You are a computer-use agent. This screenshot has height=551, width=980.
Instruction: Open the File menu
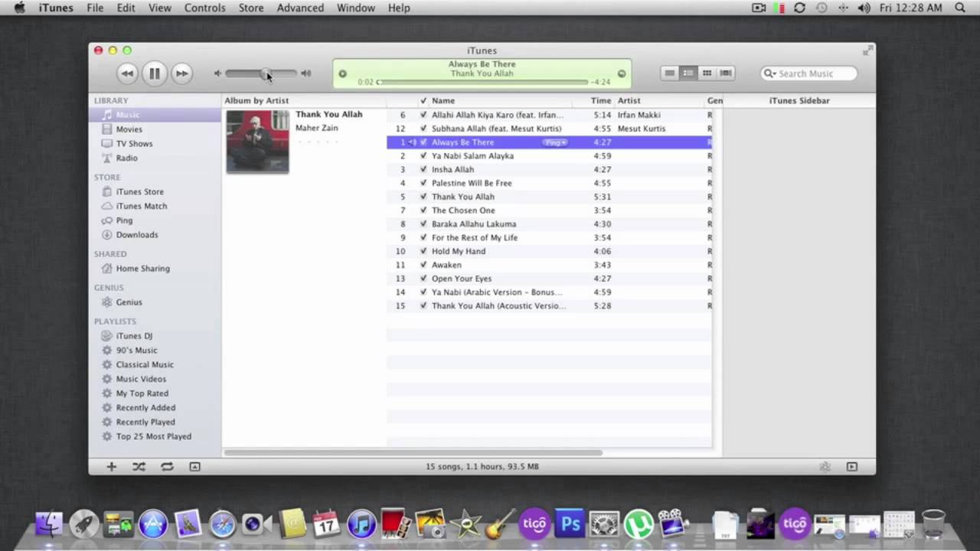click(95, 8)
